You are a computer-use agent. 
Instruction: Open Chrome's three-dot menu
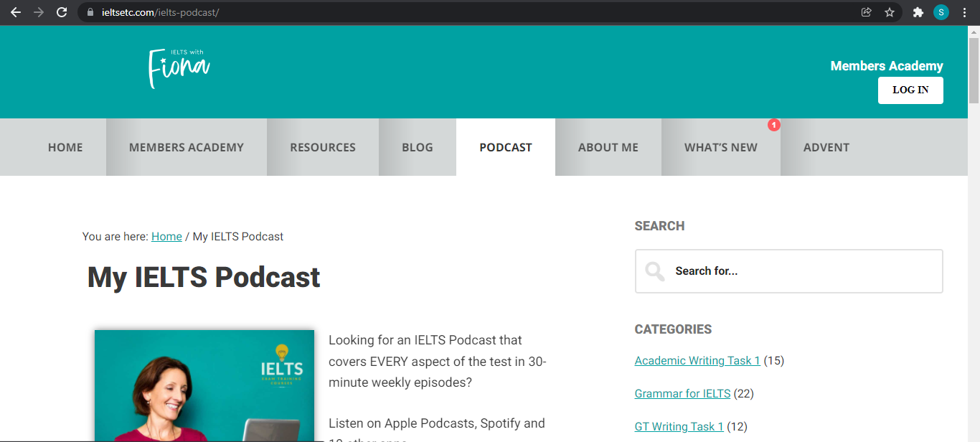click(965, 12)
